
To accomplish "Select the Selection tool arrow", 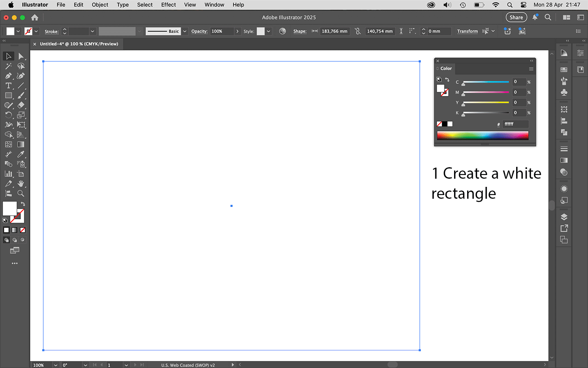I will (x=8, y=56).
